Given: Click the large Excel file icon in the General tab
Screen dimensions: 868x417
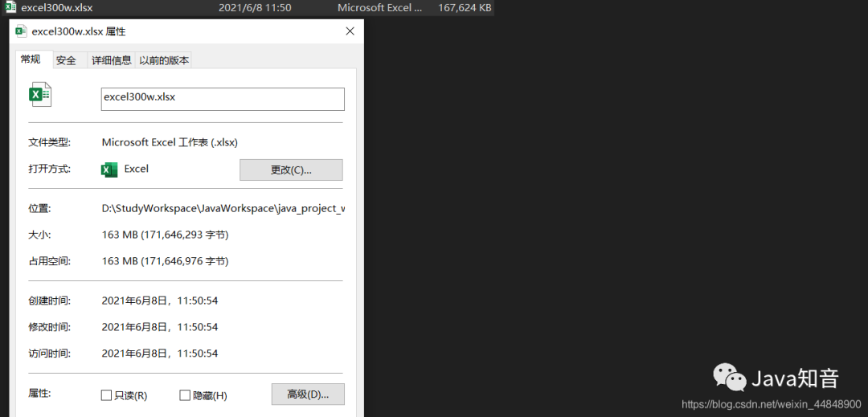Looking at the screenshot, I should pyautogui.click(x=40, y=95).
